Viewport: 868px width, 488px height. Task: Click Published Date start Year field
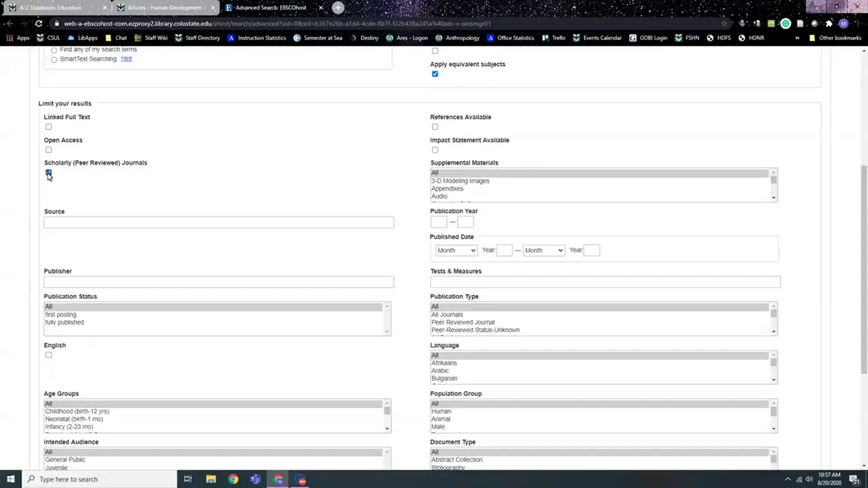504,250
